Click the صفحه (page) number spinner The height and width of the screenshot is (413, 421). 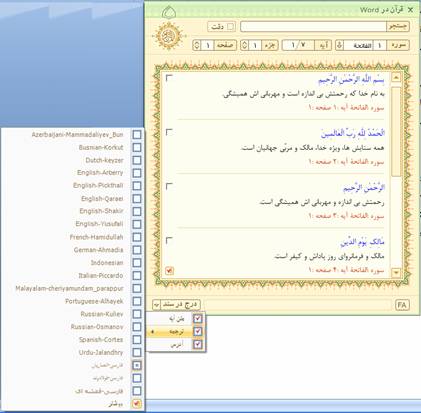[197, 45]
